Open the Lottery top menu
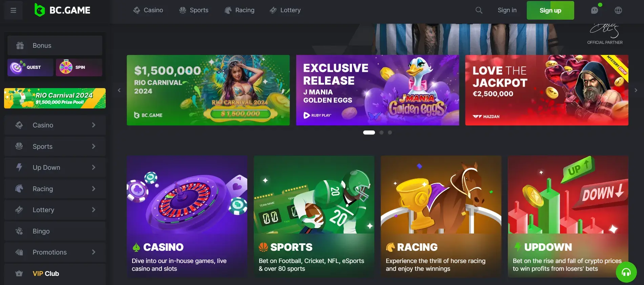644x285 pixels. click(x=285, y=10)
